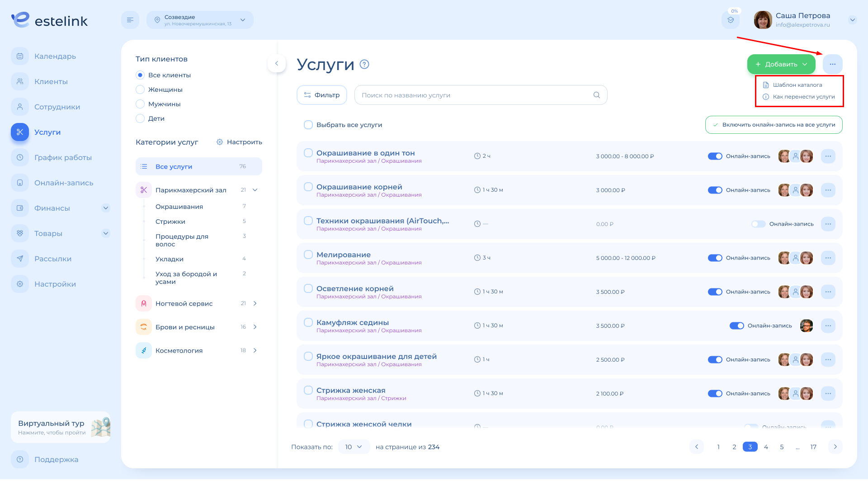This screenshot has height=481, width=868.
Task: Select Шаблон каталога menu item
Action: tap(797, 85)
